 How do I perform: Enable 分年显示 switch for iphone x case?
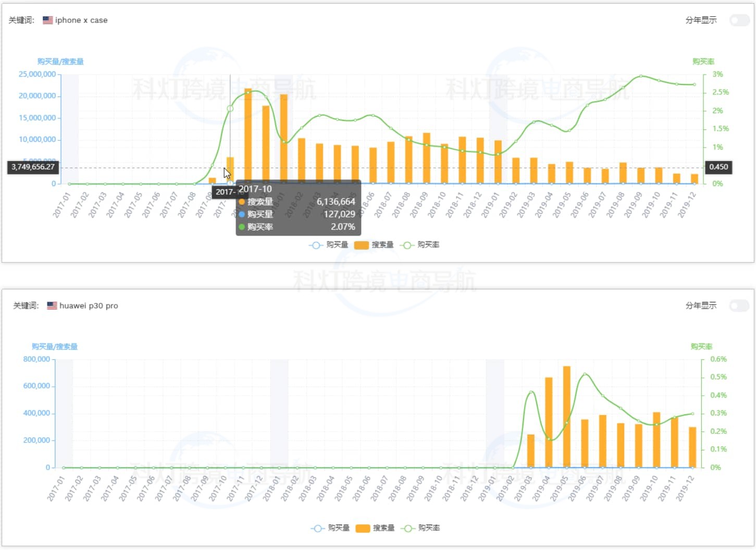coord(739,20)
